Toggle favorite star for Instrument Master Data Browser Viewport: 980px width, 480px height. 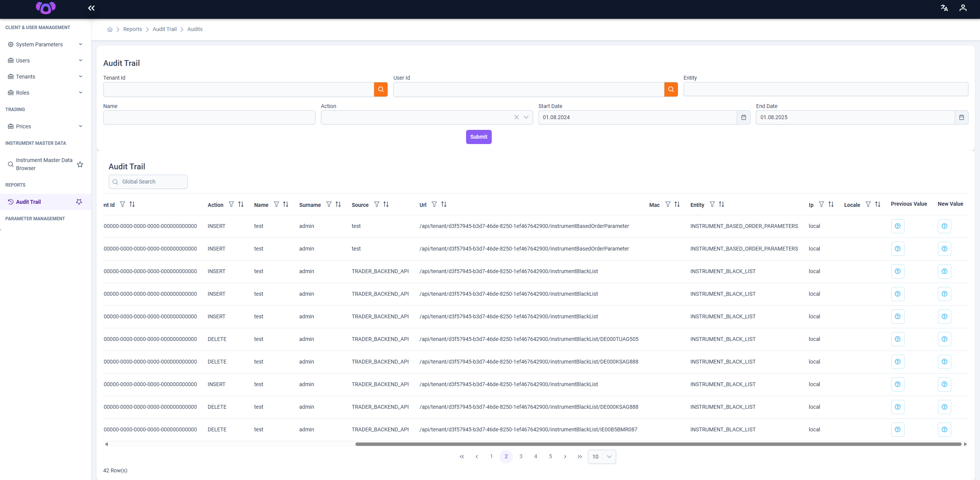[80, 164]
